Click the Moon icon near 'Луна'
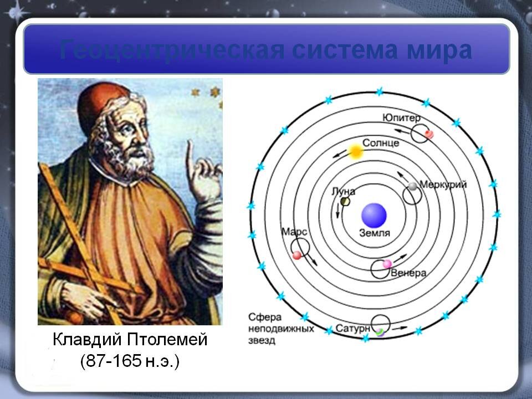 click(345, 202)
